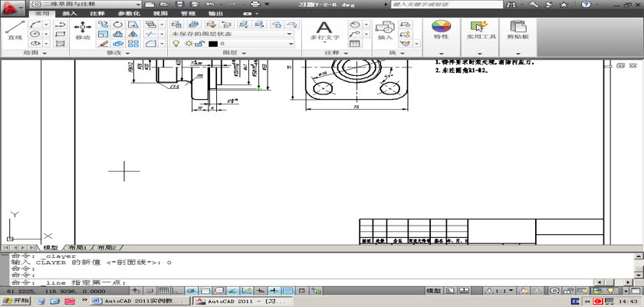The height and width of the screenshot is (307, 644).
Task: Click the black layer color swatch
Action: click(212, 44)
